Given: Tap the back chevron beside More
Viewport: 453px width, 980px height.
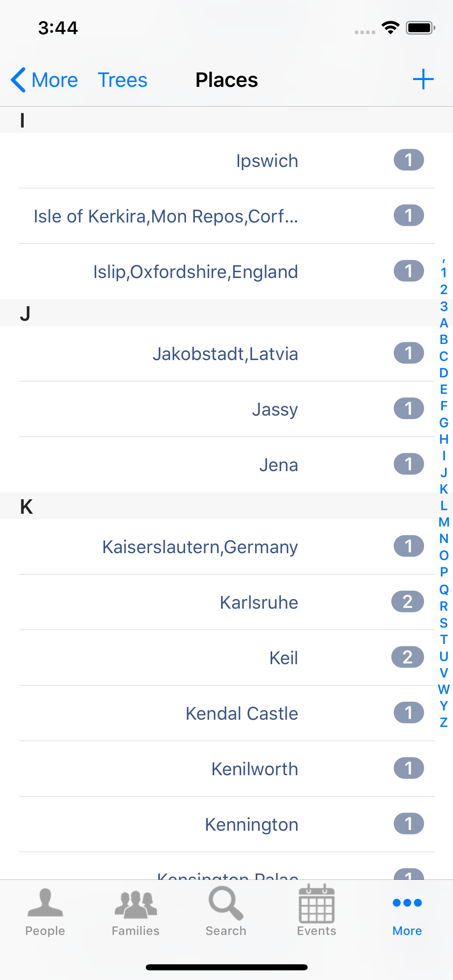Looking at the screenshot, I should click(19, 80).
